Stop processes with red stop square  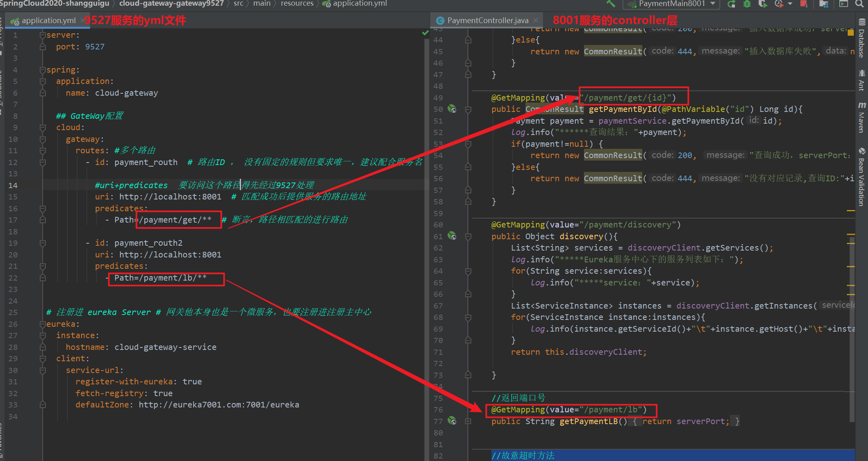pyautogui.click(x=803, y=4)
